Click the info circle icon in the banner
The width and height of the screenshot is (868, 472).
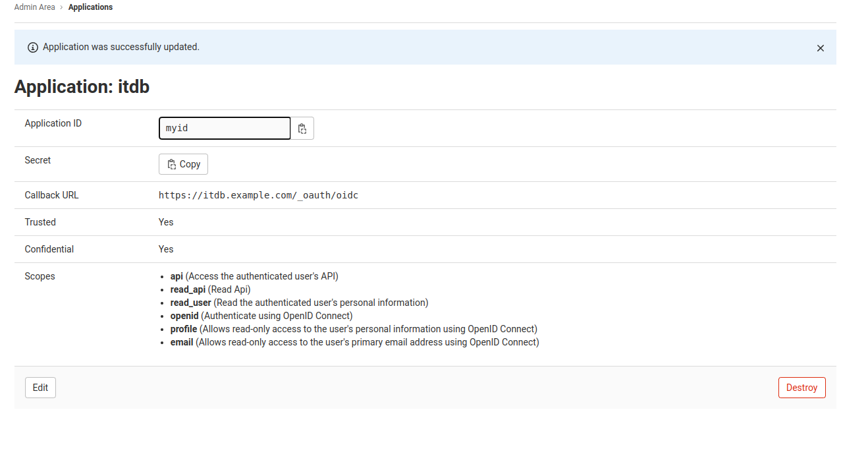pyautogui.click(x=32, y=47)
